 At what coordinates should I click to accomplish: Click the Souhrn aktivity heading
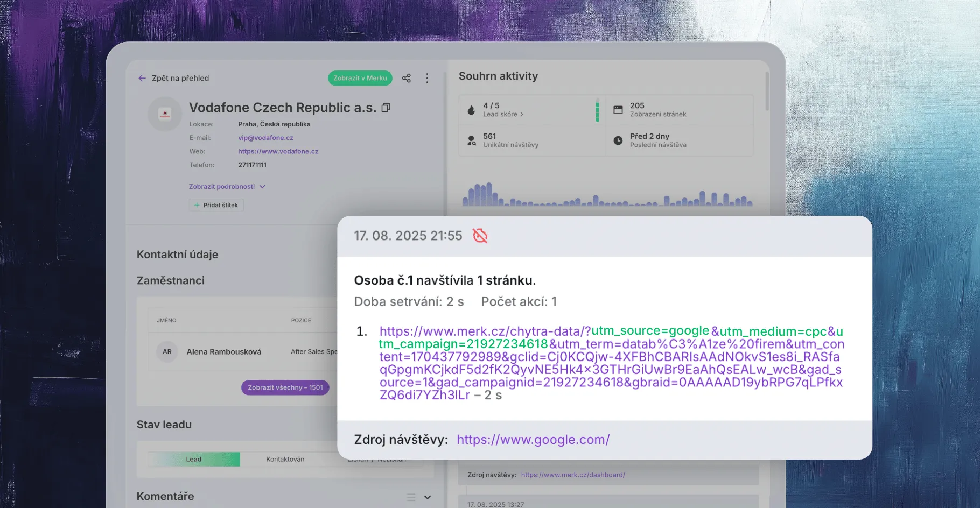498,76
